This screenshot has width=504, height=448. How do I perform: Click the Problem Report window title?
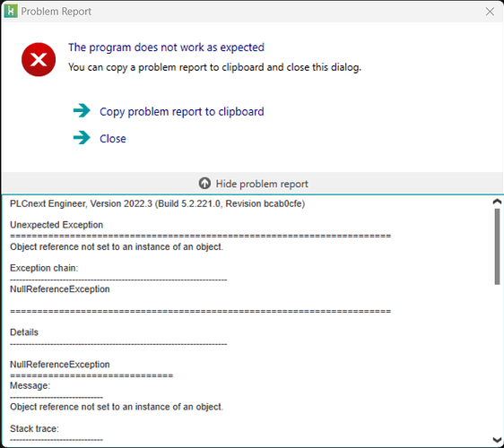pyautogui.click(x=56, y=12)
